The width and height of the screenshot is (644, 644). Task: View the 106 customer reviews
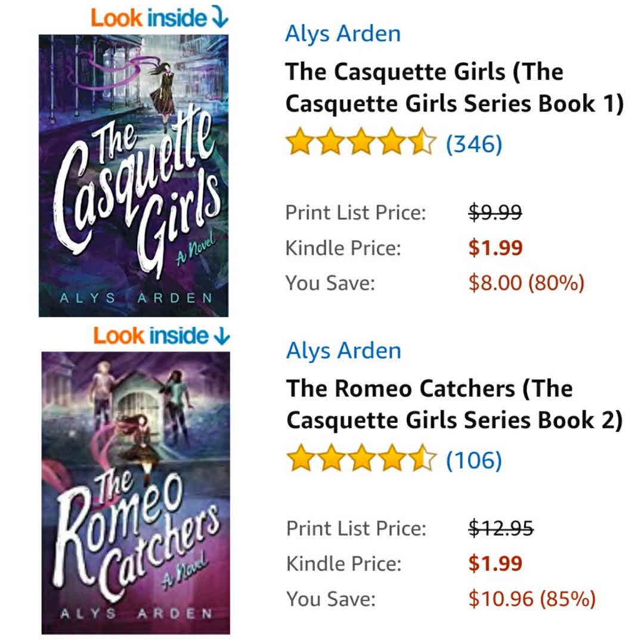(x=474, y=460)
